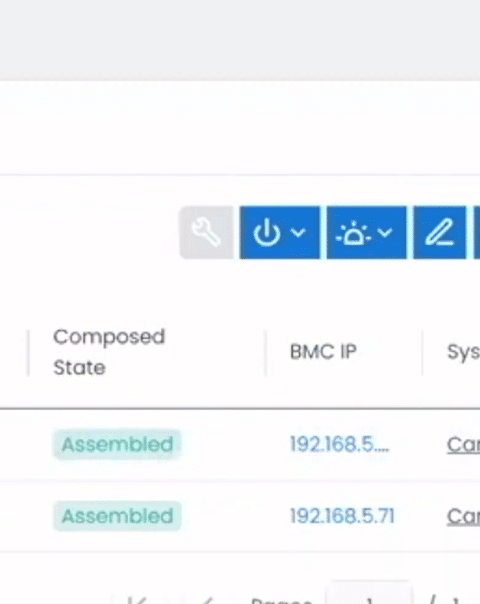Open BMC IP link 192.168.5.71

pyautogui.click(x=342, y=516)
